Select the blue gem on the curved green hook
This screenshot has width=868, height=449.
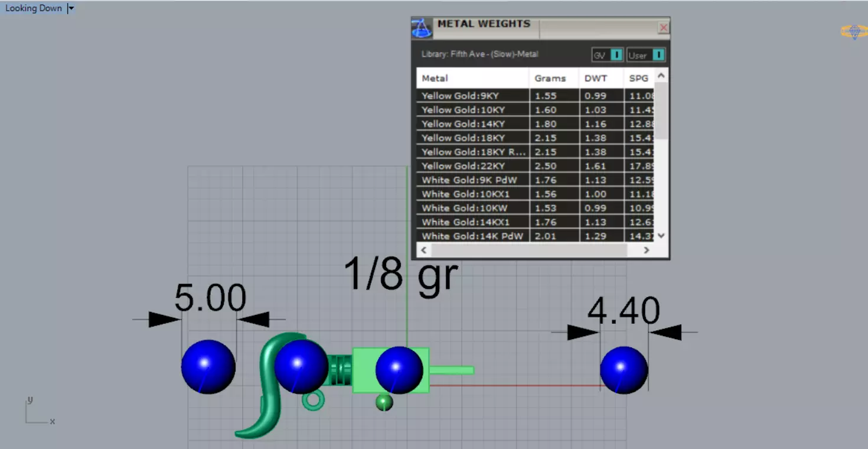[x=301, y=366]
